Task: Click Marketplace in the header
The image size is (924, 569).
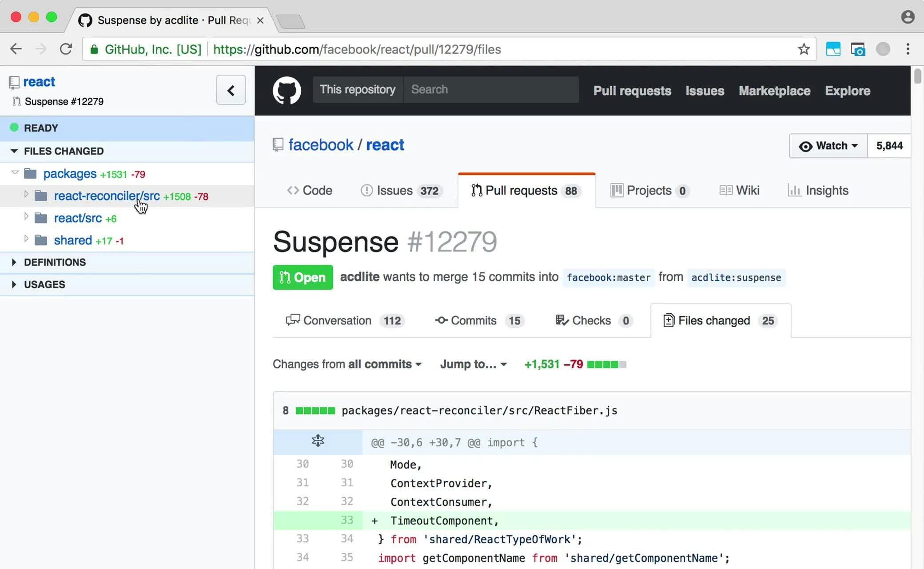Action: click(774, 91)
